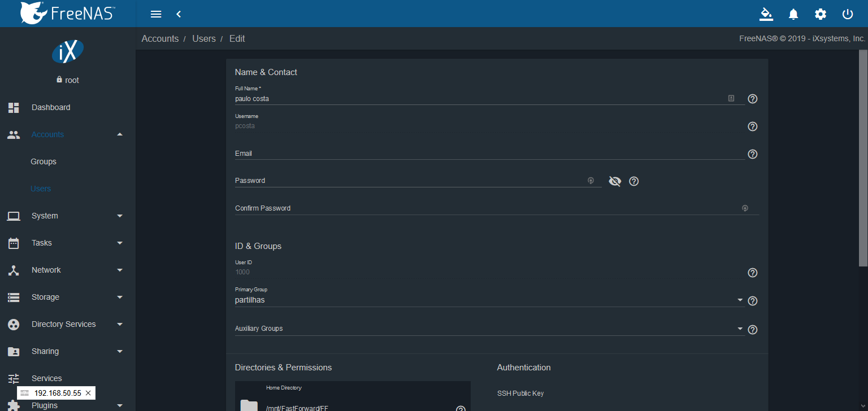This screenshot has width=868, height=411.
Task: Click the Email input field
Action: 489,154
